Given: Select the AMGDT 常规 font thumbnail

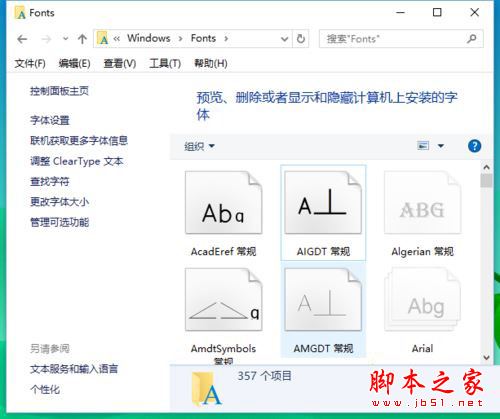Looking at the screenshot, I should pos(323,299).
